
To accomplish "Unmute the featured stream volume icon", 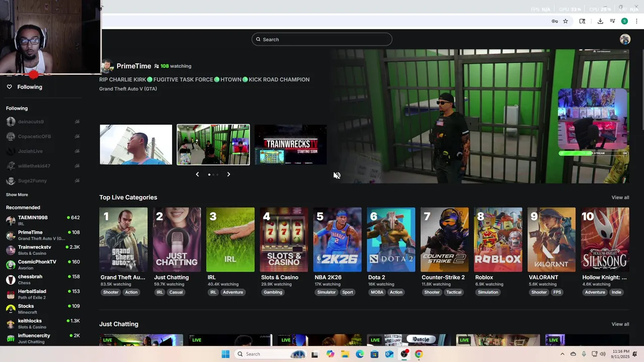I will pos(337,175).
